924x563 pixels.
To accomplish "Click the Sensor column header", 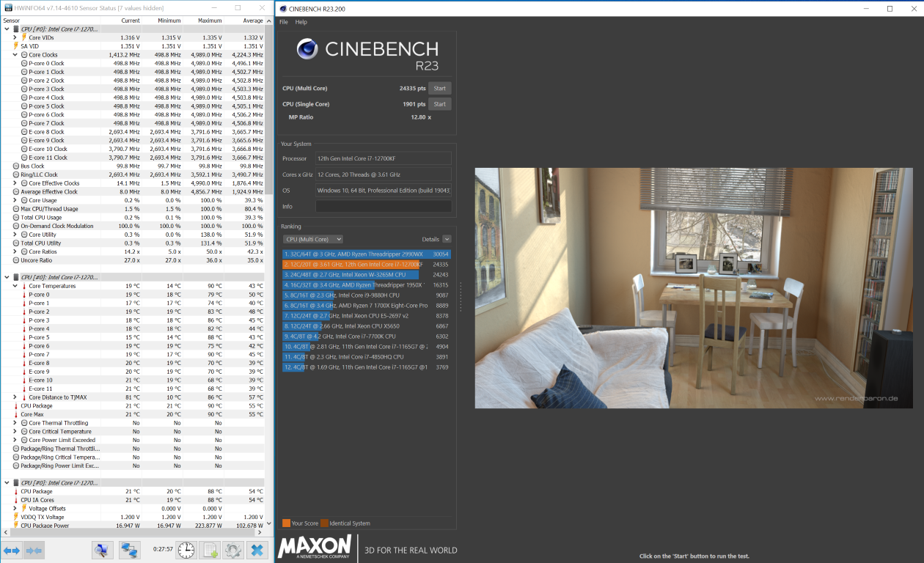I will 51,21.
